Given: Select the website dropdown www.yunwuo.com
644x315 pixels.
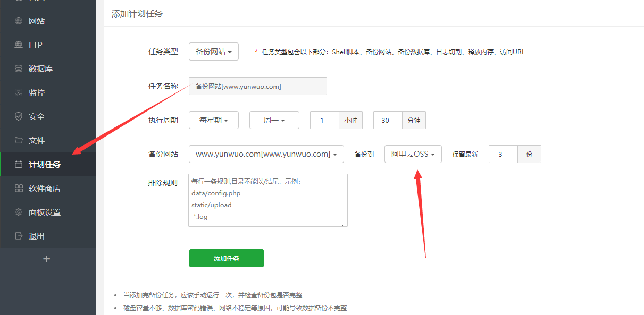Looking at the screenshot, I should pyautogui.click(x=268, y=154).
